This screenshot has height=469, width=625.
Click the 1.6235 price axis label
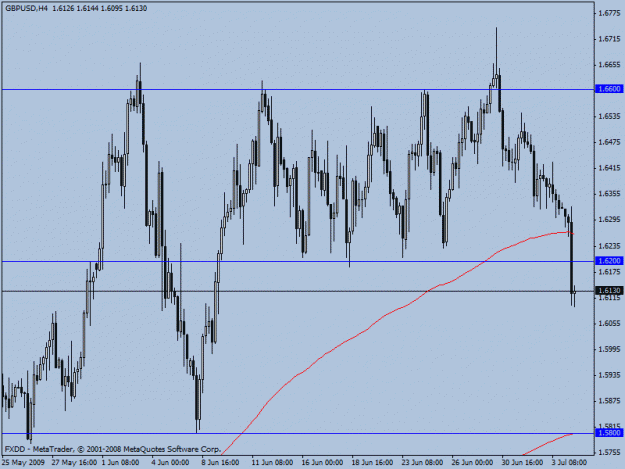(610, 246)
